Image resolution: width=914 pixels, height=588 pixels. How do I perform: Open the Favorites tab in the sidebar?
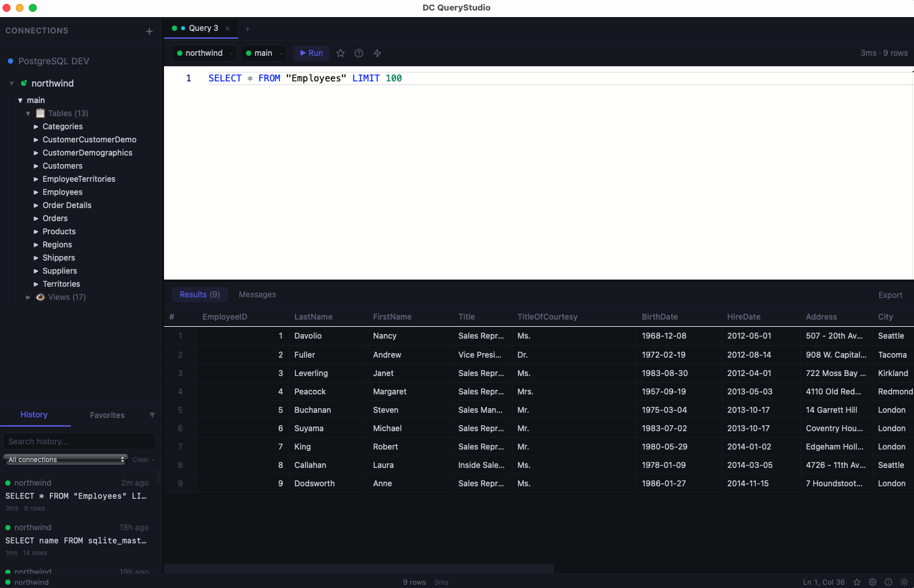point(107,415)
